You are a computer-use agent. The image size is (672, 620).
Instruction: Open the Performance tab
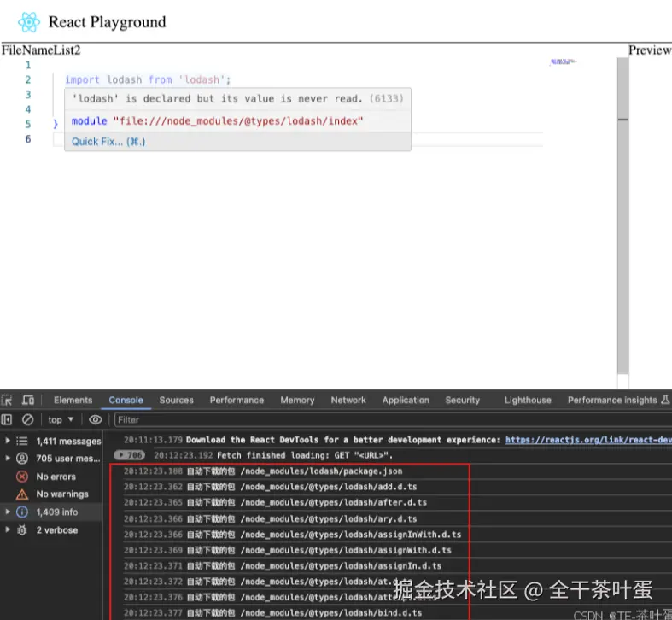(x=237, y=400)
